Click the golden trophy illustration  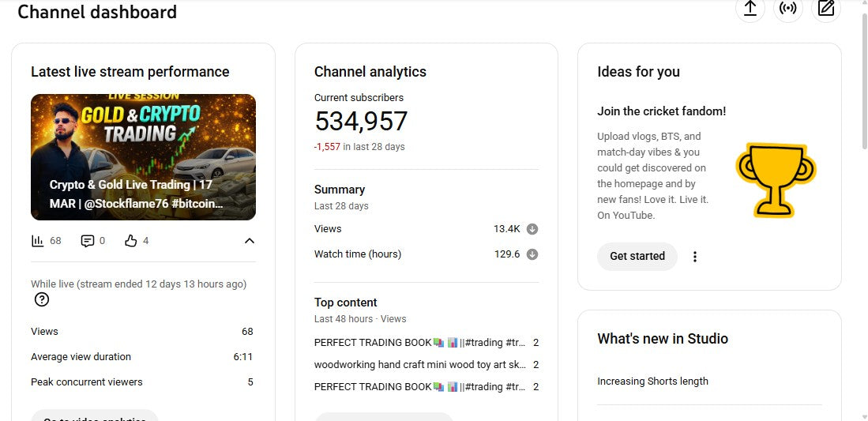775,180
